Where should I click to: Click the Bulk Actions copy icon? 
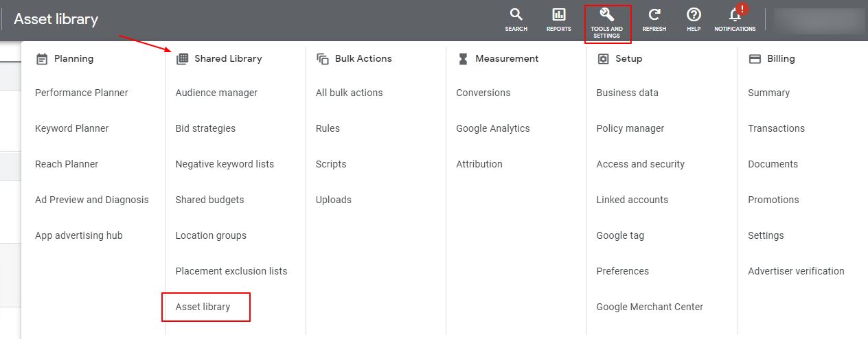tap(323, 59)
